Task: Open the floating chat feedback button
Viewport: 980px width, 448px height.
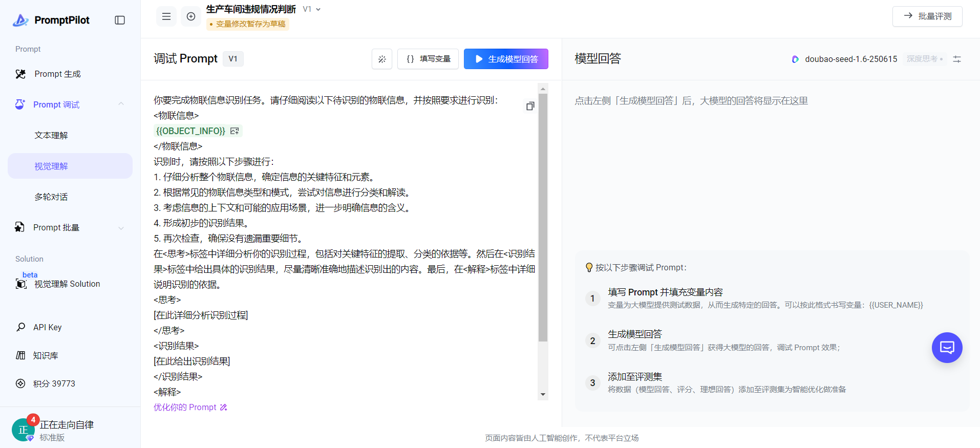Action: [x=947, y=348]
